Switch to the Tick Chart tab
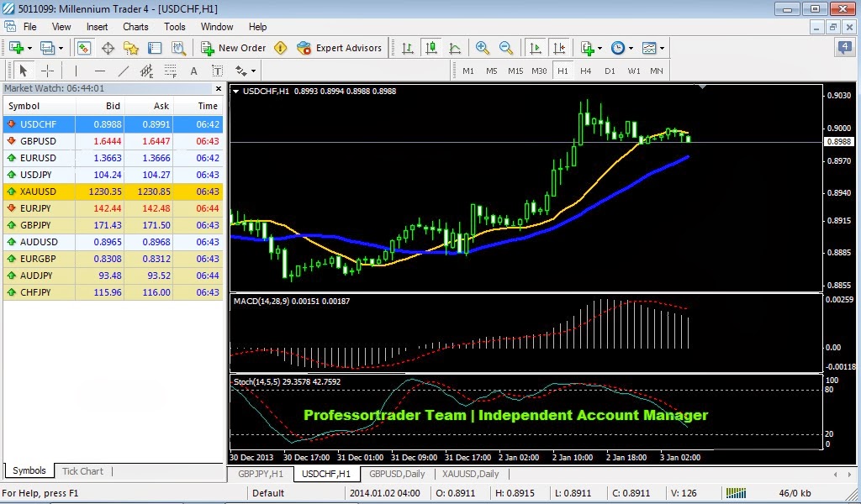 (82, 471)
